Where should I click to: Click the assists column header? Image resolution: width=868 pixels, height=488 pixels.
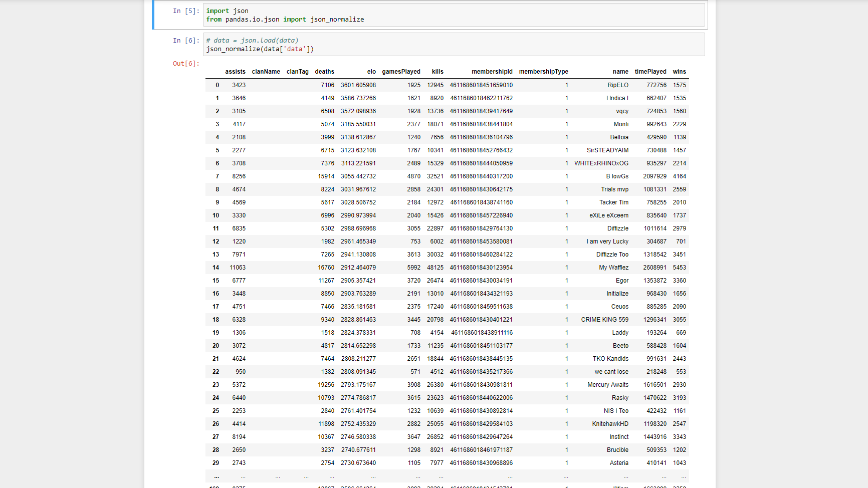pyautogui.click(x=236, y=72)
